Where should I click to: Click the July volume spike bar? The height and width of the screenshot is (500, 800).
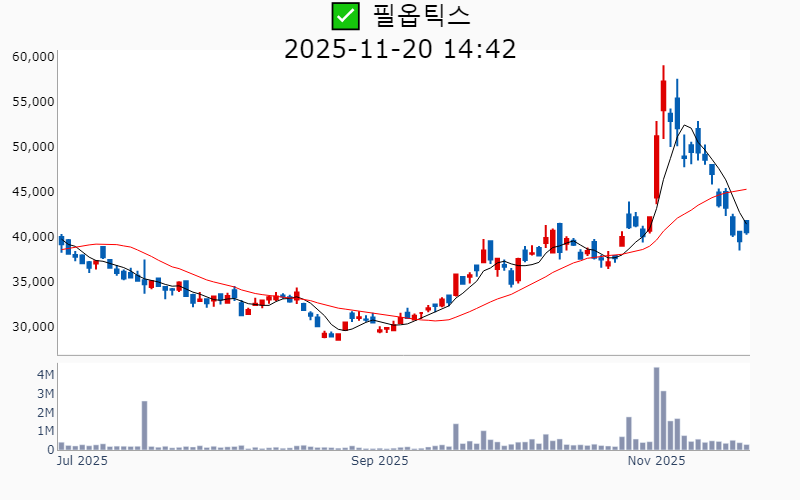click(144, 426)
